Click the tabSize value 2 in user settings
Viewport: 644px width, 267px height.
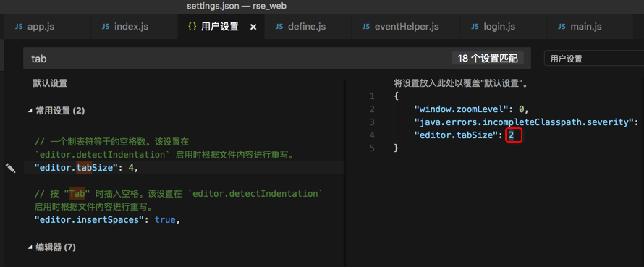tap(512, 135)
